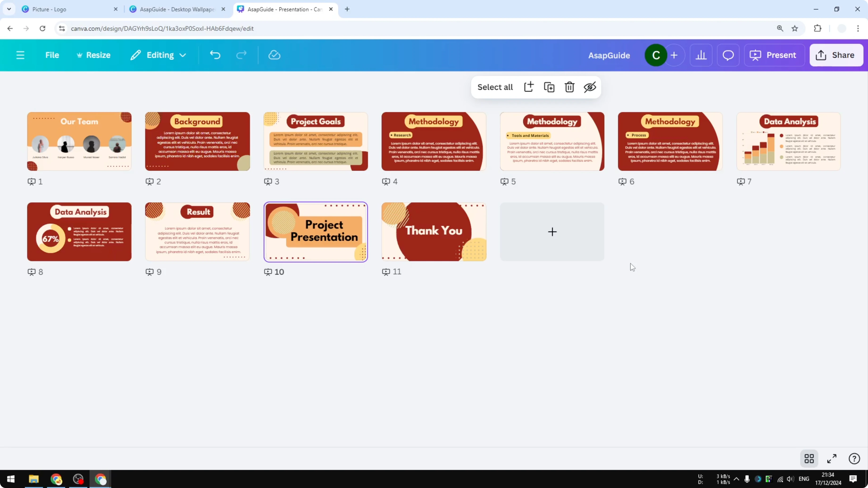Open the Help question mark icon
Viewport: 868px width, 488px height.
tap(854, 458)
